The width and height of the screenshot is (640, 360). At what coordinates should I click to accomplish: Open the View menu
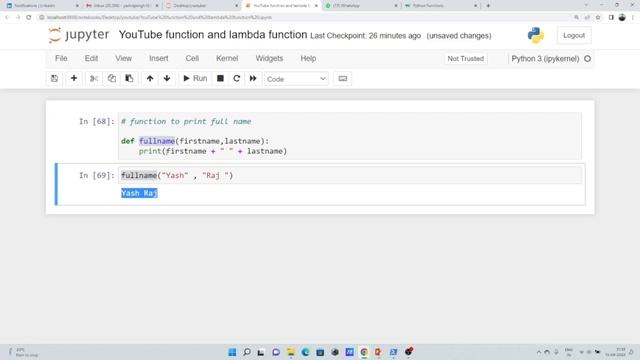(123, 58)
